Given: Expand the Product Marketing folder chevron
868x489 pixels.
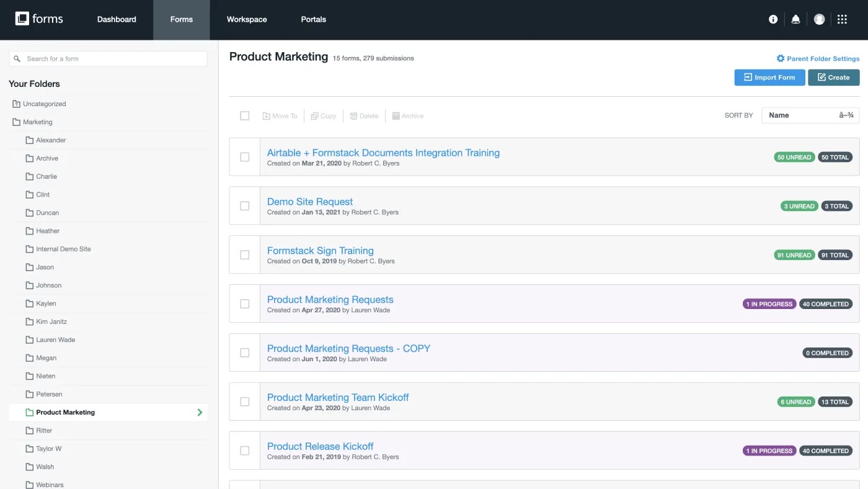Looking at the screenshot, I should (199, 412).
